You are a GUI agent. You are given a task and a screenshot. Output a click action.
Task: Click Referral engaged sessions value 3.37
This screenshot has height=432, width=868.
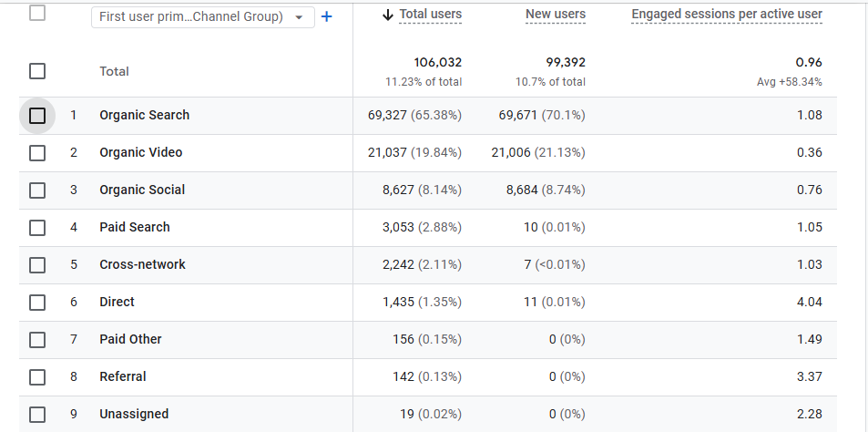click(x=810, y=376)
